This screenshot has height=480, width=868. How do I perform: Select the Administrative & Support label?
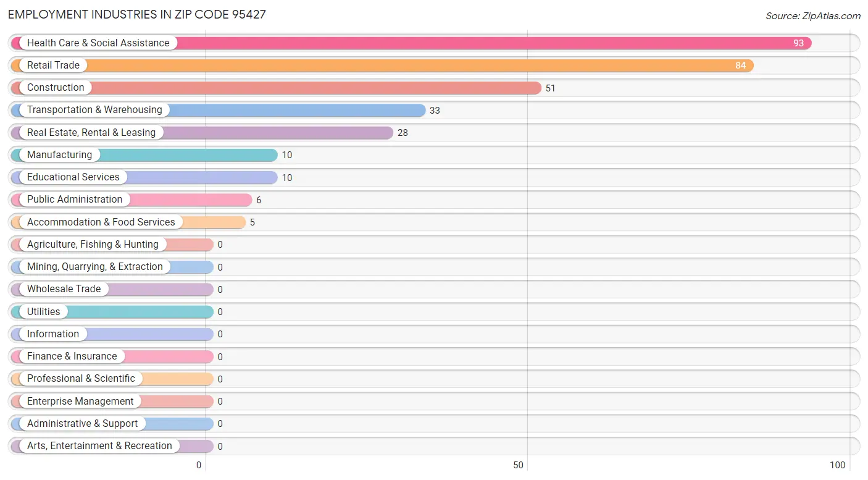(83, 423)
